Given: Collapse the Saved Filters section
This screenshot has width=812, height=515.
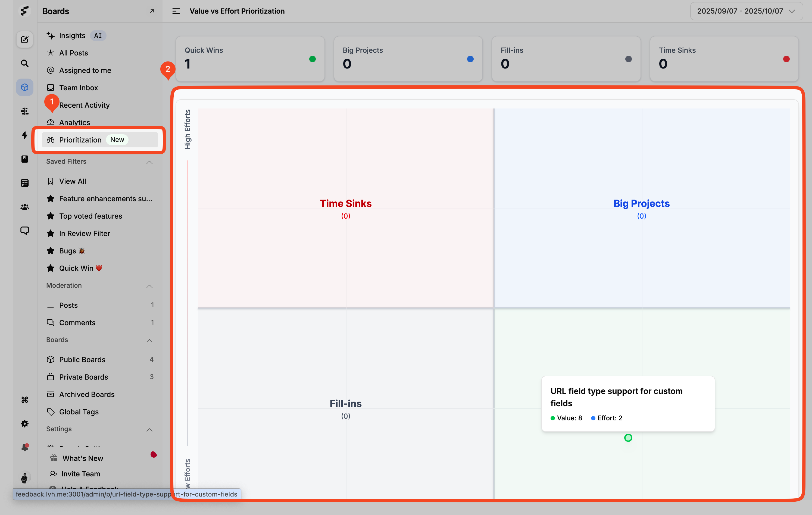Looking at the screenshot, I should coord(149,162).
